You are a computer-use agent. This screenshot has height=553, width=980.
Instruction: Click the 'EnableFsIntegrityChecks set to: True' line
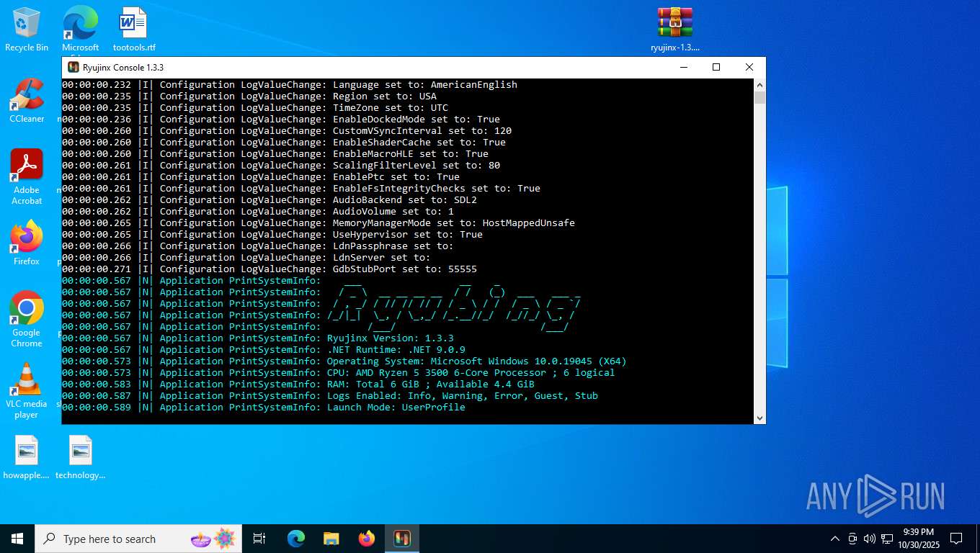[x=301, y=189]
